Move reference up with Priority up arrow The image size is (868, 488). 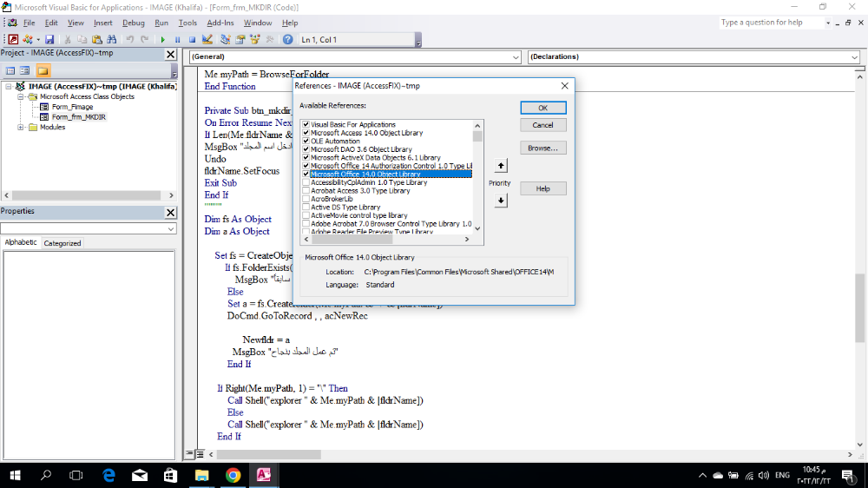click(x=501, y=166)
